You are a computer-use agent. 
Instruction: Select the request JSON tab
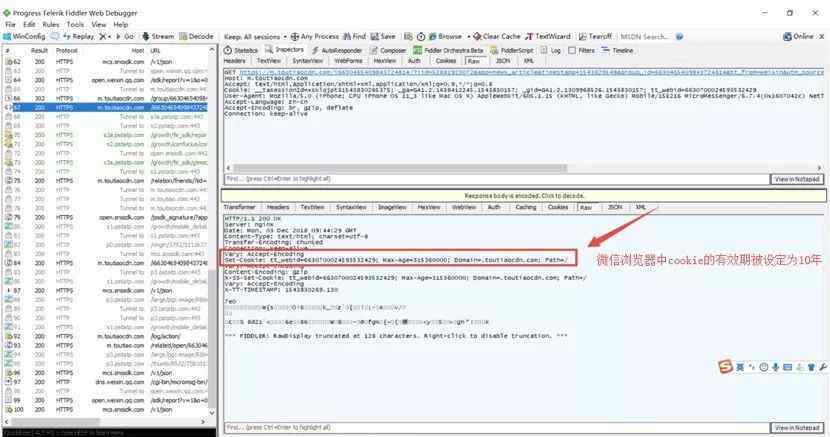(x=503, y=61)
